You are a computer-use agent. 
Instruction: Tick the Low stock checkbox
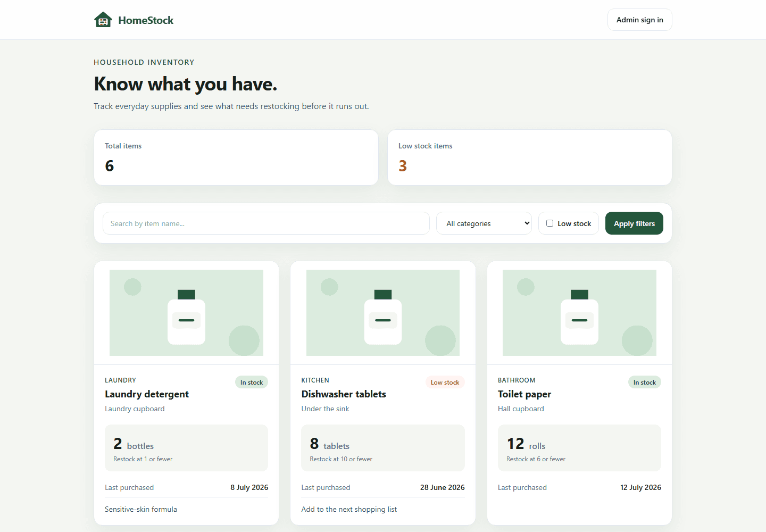pyautogui.click(x=550, y=223)
